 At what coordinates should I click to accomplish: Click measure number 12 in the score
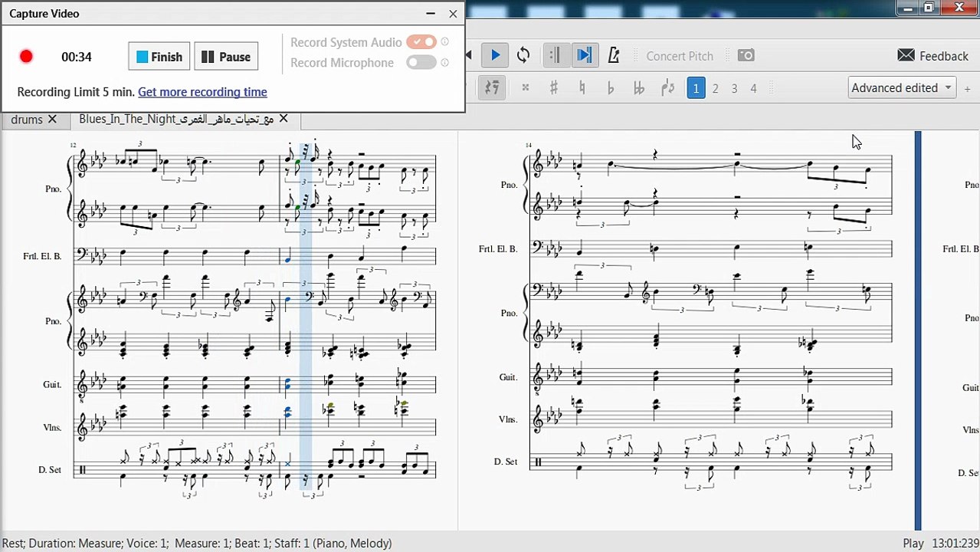point(73,145)
